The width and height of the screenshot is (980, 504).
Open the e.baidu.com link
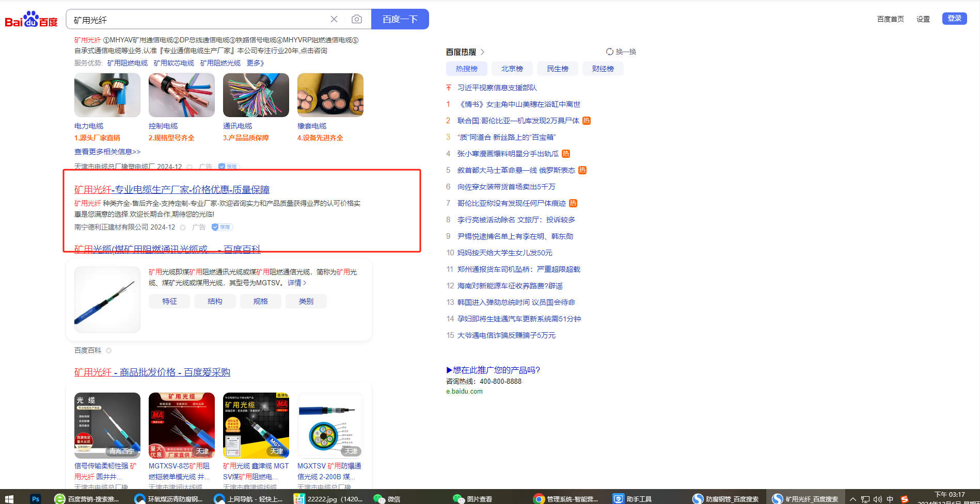click(464, 392)
